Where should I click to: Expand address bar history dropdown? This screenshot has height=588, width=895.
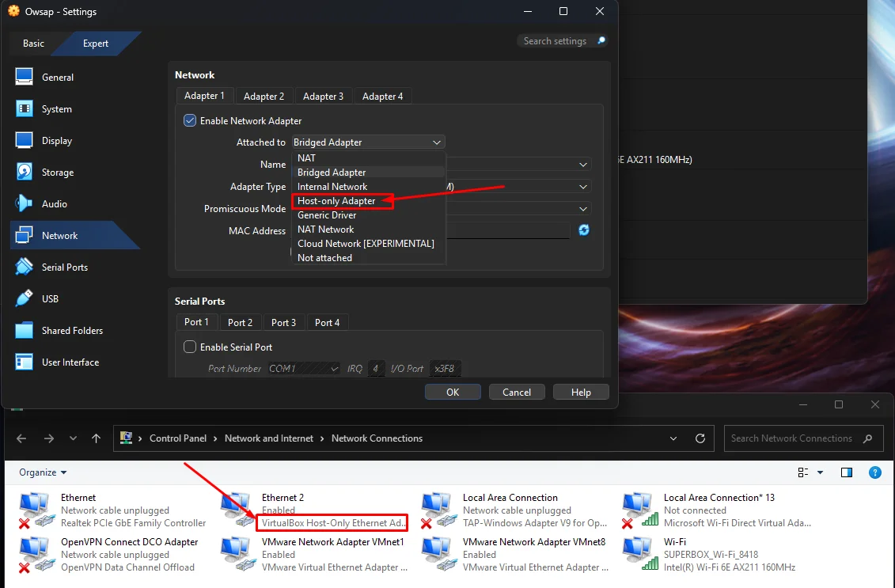(x=673, y=438)
